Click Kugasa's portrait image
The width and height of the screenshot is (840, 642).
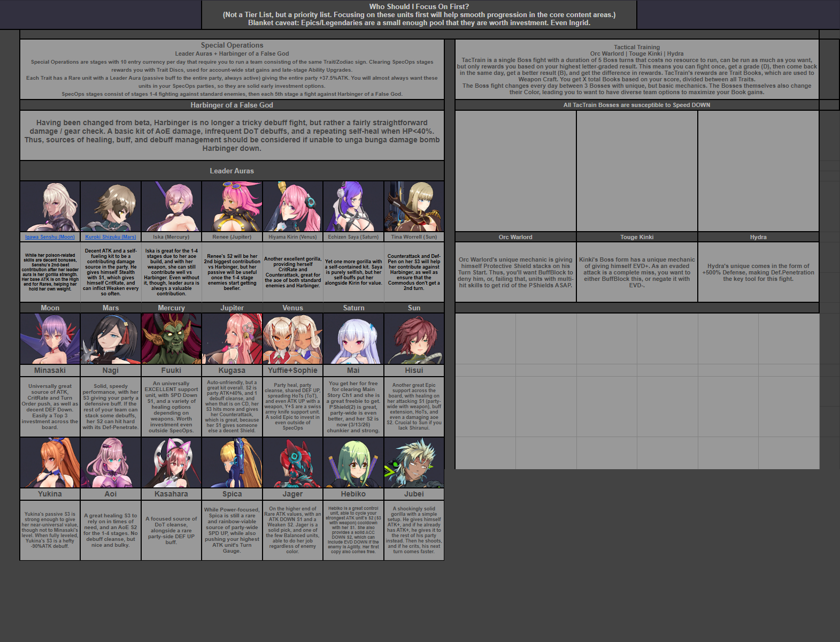[232, 339]
